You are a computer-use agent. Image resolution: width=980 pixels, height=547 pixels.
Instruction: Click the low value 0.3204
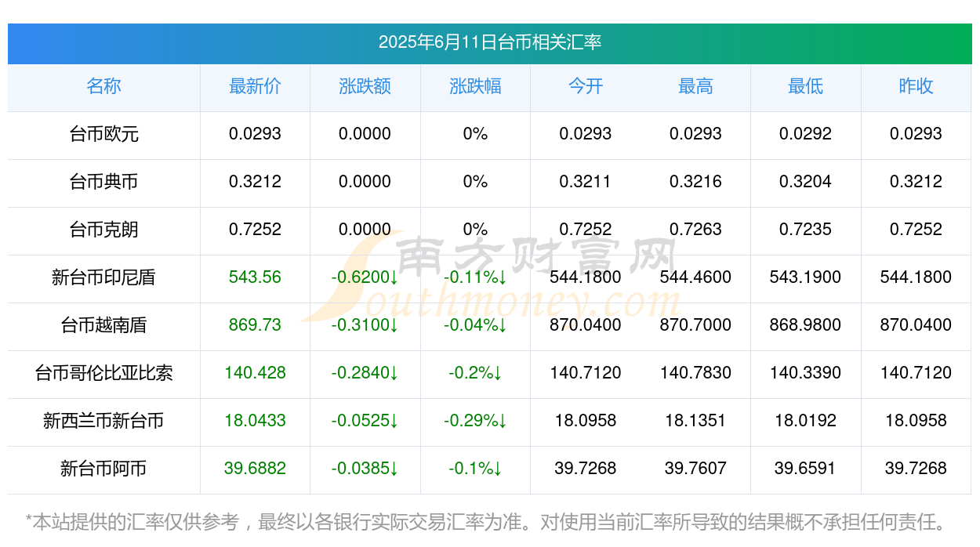coord(805,182)
